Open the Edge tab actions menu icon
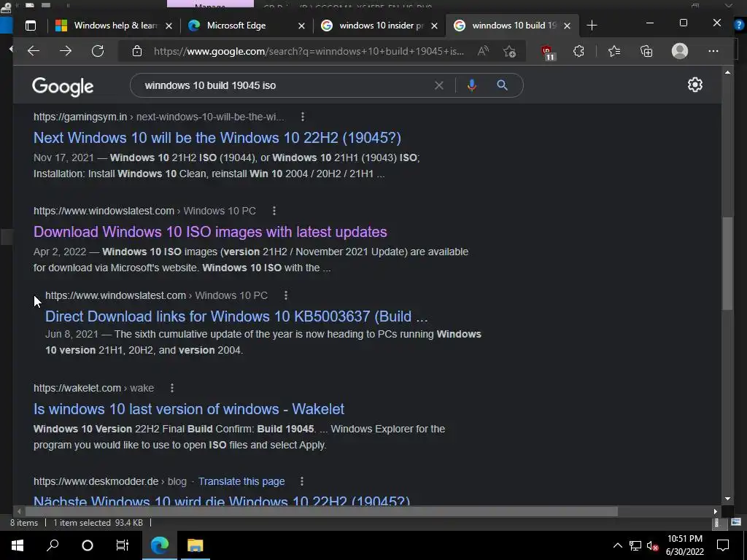747x560 pixels. coord(31,26)
